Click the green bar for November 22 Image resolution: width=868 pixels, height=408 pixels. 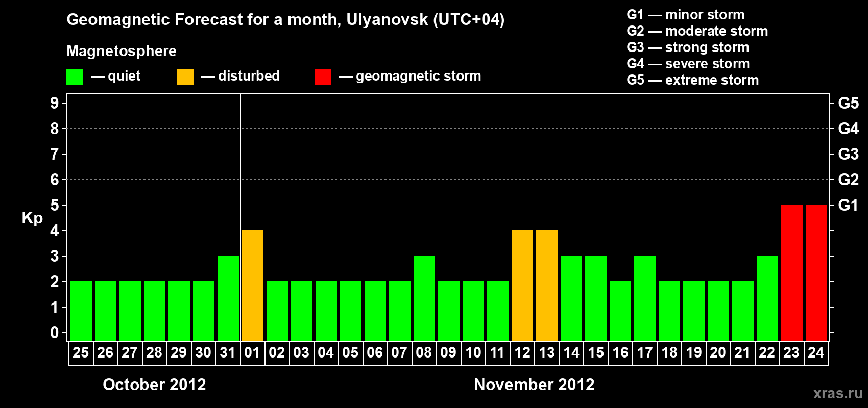coord(767,298)
